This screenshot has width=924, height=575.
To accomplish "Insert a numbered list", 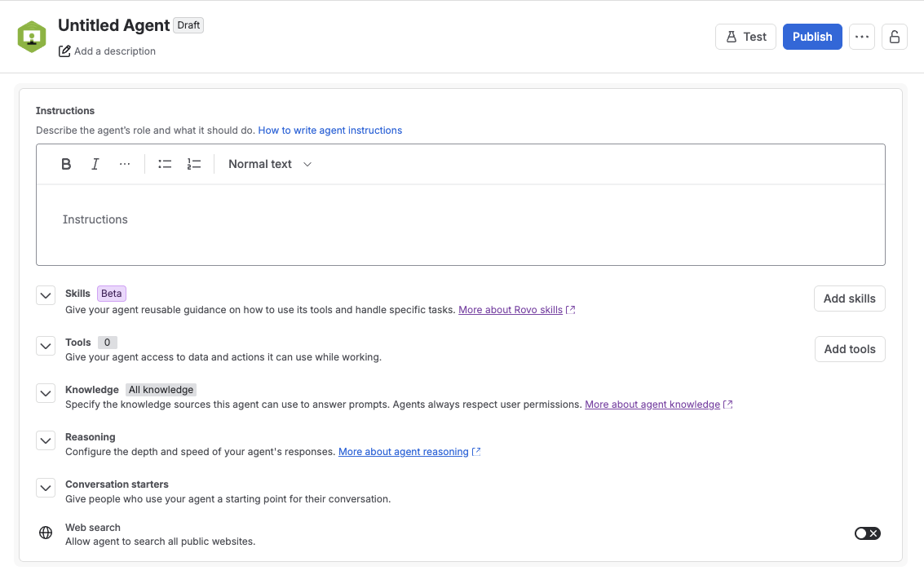I will [x=194, y=165].
